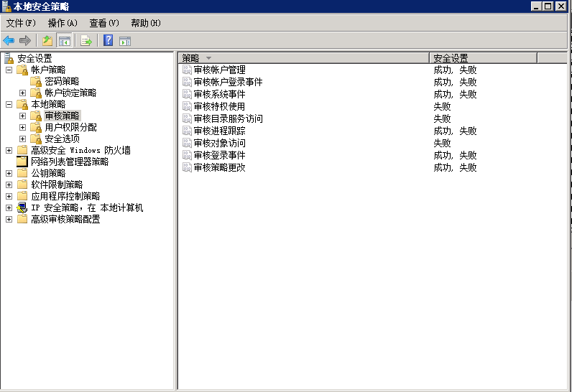The image size is (572, 392).
Task: Select the 审核特权使用 policy row
Action: point(219,106)
